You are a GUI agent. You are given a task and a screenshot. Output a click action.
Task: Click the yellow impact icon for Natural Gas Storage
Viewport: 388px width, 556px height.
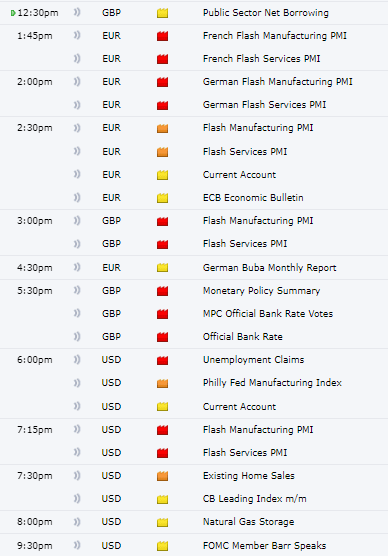[x=162, y=522]
